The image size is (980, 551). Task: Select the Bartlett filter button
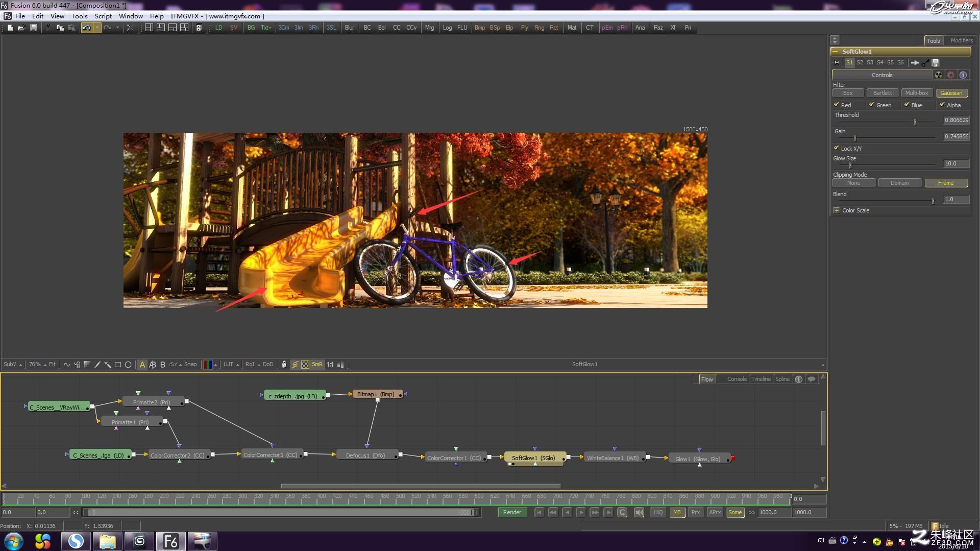coord(883,93)
